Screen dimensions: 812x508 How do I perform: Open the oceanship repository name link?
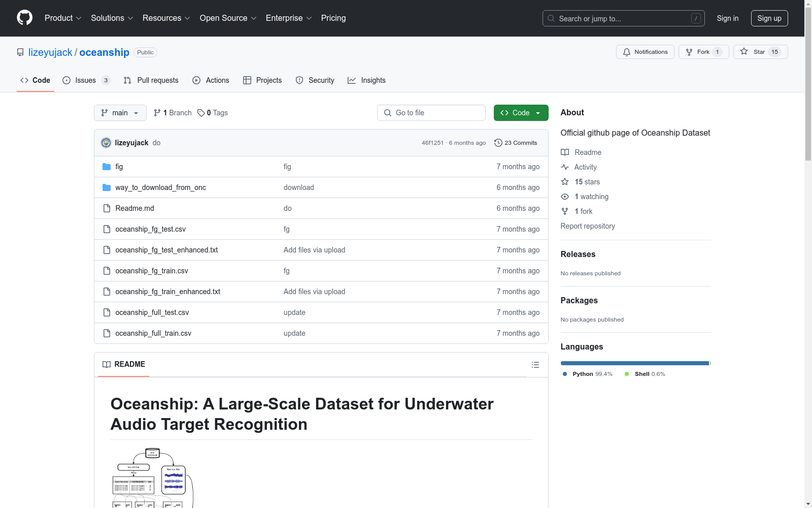(x=105, y=52)
